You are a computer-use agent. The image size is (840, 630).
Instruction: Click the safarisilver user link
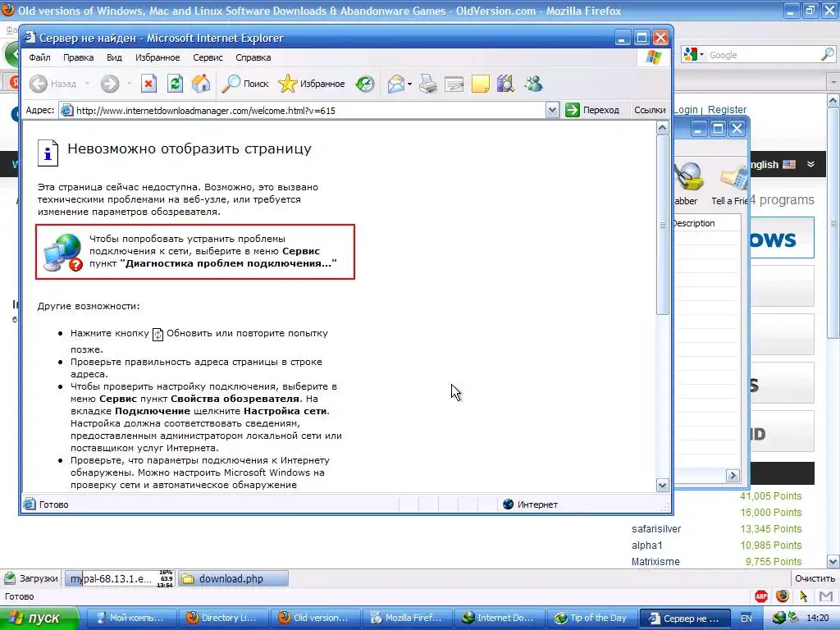click(655, 529)
